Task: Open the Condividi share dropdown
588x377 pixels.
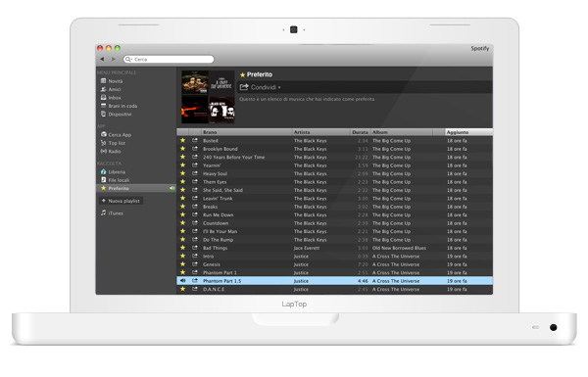Action: tap(261, 87)
